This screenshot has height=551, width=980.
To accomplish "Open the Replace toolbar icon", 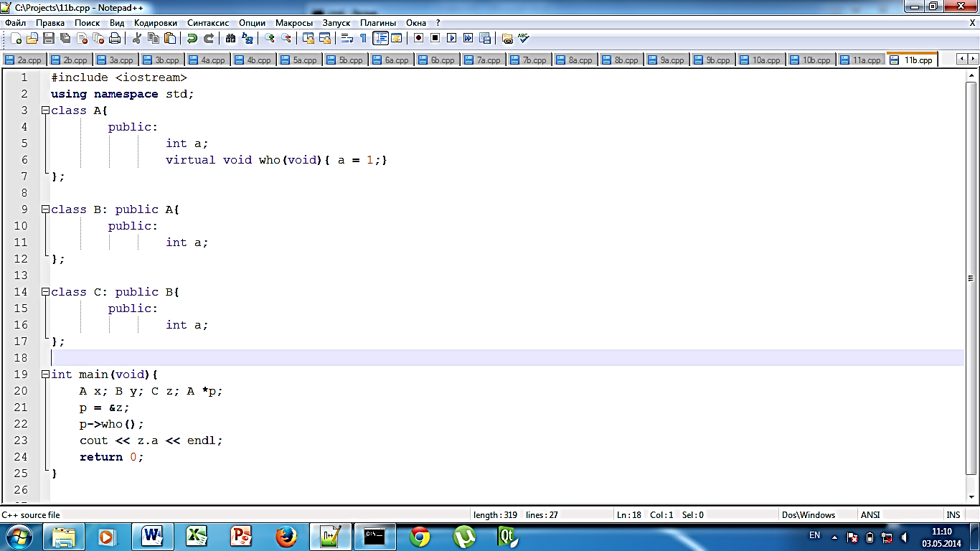I will point(248,38).
